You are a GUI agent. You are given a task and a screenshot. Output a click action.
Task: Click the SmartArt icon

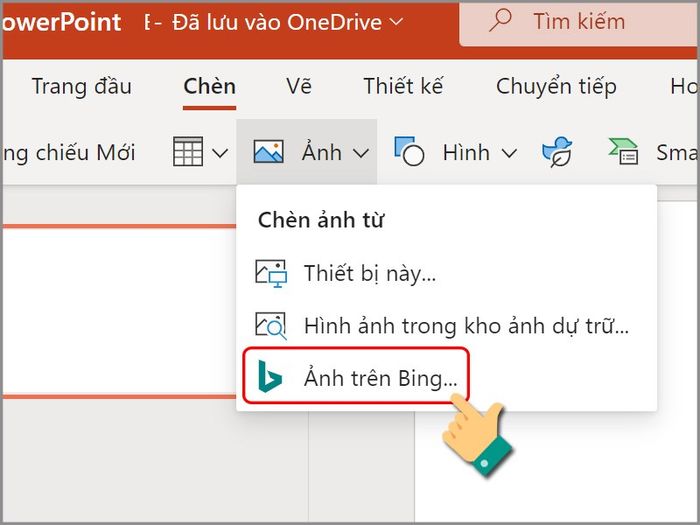pos(624,152)
